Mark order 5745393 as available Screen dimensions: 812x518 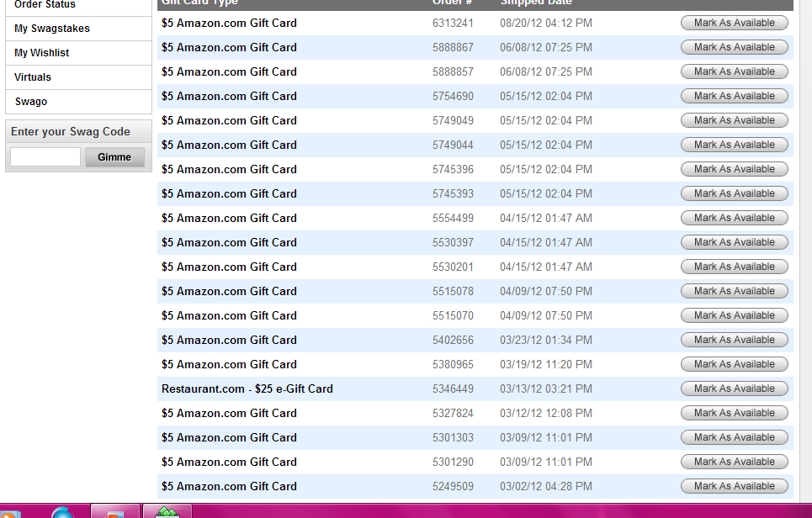[x=734, y=194]
